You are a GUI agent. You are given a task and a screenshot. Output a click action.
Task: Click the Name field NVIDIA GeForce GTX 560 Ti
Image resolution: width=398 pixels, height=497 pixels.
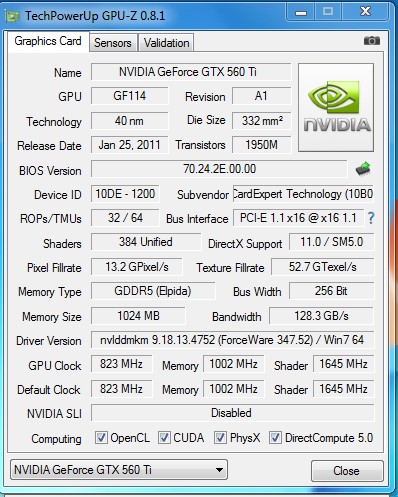[191, 72]
